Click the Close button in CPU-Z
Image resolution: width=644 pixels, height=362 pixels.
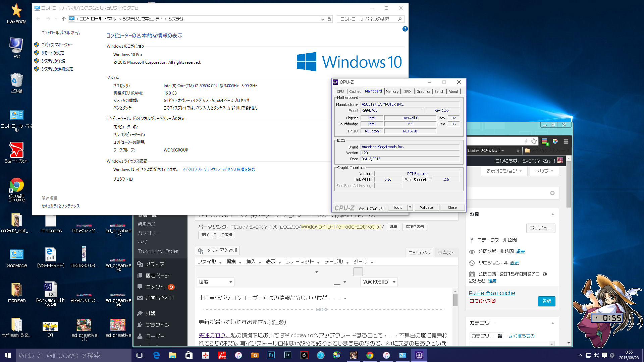point(452,207)
